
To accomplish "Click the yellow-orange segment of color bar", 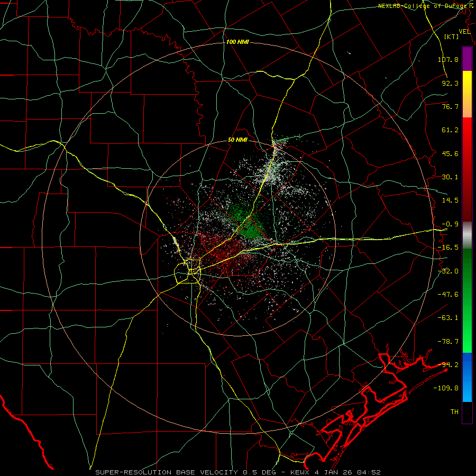I will tap(467, 94).
